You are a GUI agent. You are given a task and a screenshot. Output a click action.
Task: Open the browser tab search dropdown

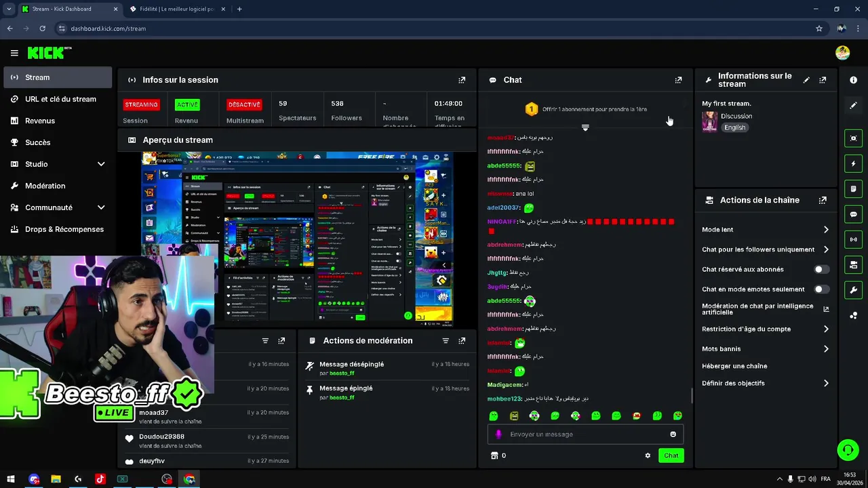click(x=9, y=9)
